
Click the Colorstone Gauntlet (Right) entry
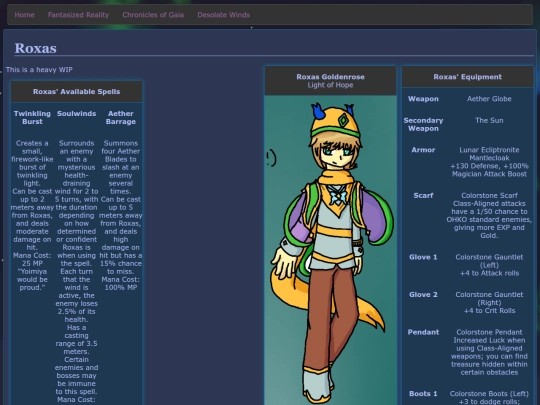tap(489, 303)
